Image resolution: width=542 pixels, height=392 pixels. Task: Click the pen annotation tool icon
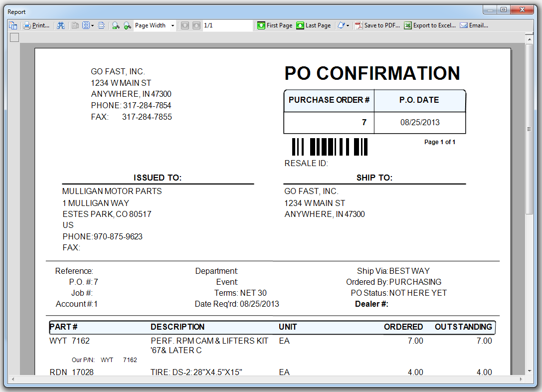[341, 25]
